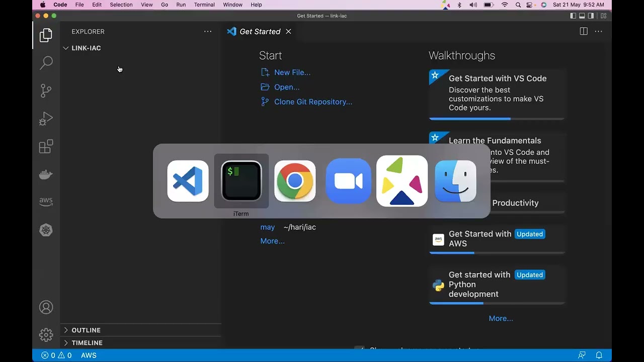Viewport: 644px width, 362px height.
Task: Click errors and warnings count in status bar
Action: click(x=56, y=355)
